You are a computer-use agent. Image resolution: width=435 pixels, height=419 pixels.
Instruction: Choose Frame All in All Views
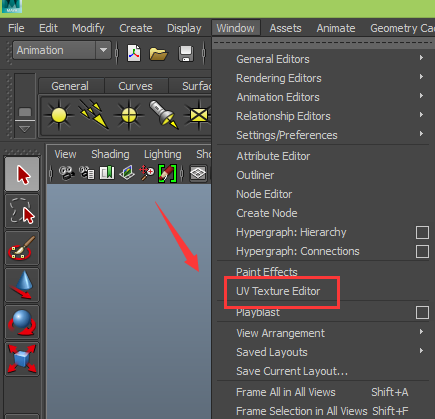[286, 392]
